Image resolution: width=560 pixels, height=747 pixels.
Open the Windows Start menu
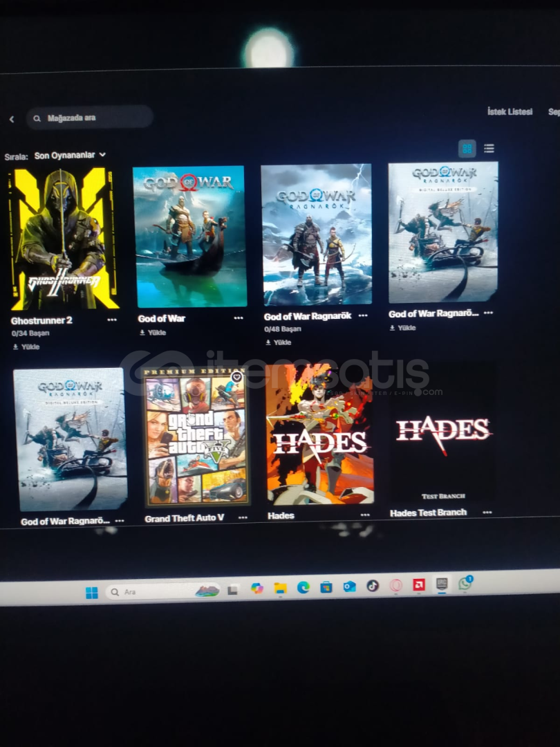click(91, 592)
